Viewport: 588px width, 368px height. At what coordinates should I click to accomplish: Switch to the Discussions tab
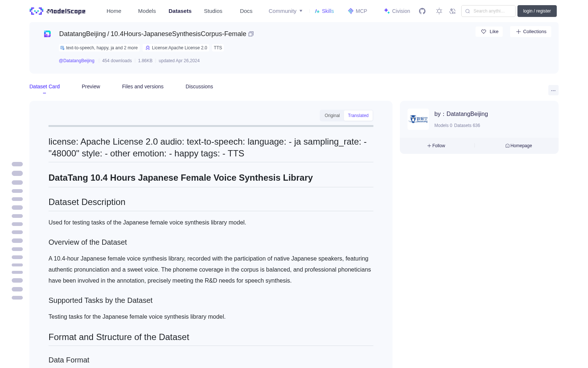199,86
